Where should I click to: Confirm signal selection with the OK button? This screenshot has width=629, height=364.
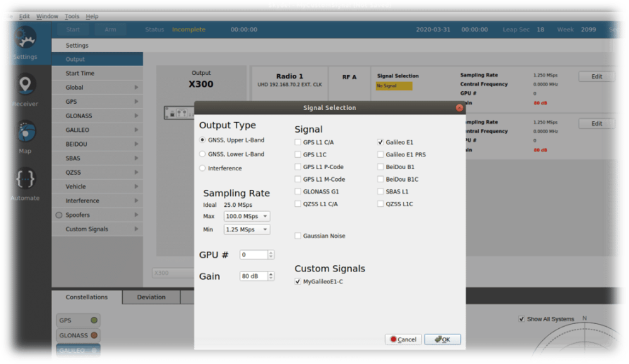point(442,339)
